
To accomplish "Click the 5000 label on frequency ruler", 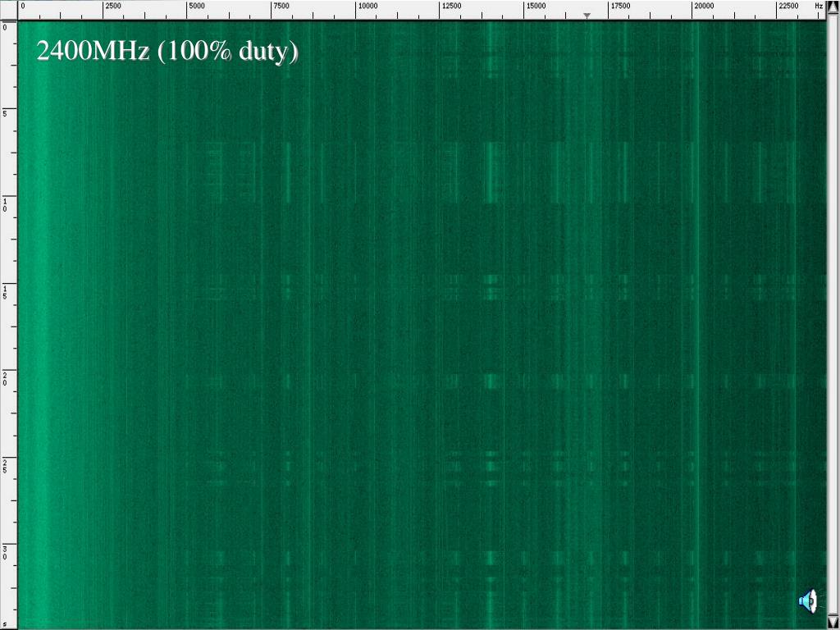I will (197, 6).
